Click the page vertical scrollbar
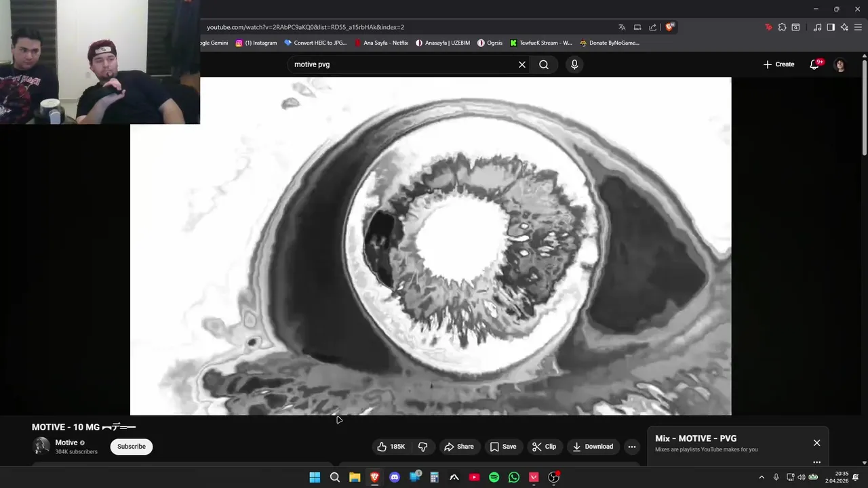Viewport: 868px width, 488px height. click(x=864, y=108)
